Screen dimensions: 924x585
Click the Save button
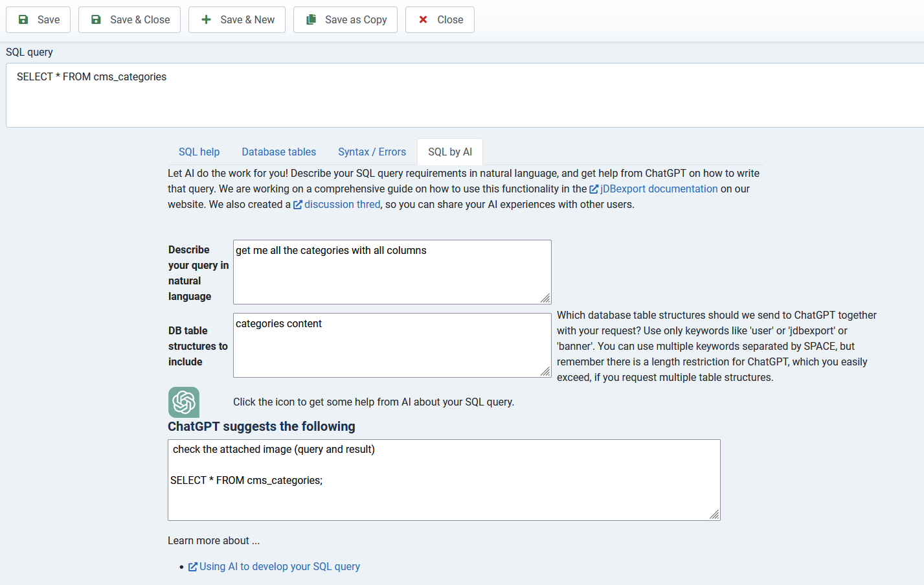coord(38,20)
